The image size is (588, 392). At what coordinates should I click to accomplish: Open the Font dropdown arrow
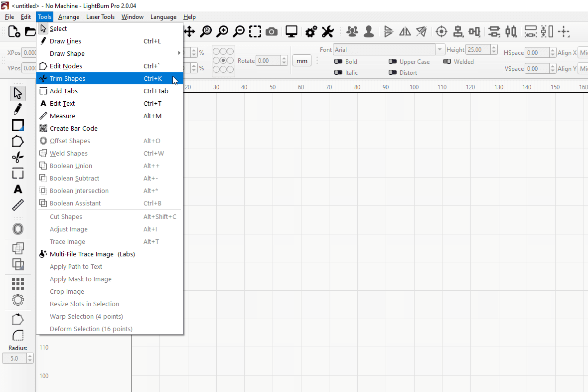[x=440, y=49]
